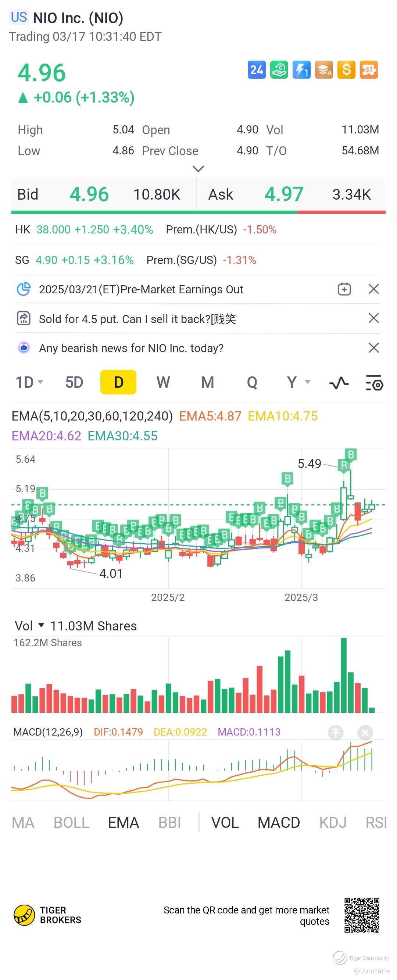Expand more quote details chevron

198,168
